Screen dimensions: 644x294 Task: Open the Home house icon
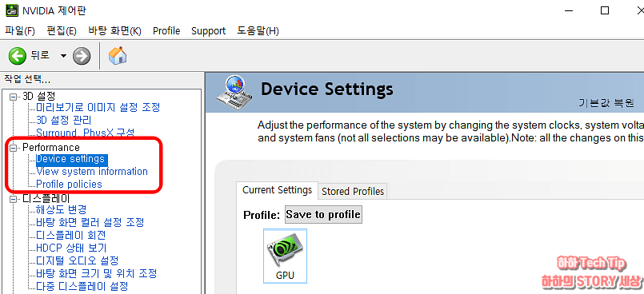point(118,55)
